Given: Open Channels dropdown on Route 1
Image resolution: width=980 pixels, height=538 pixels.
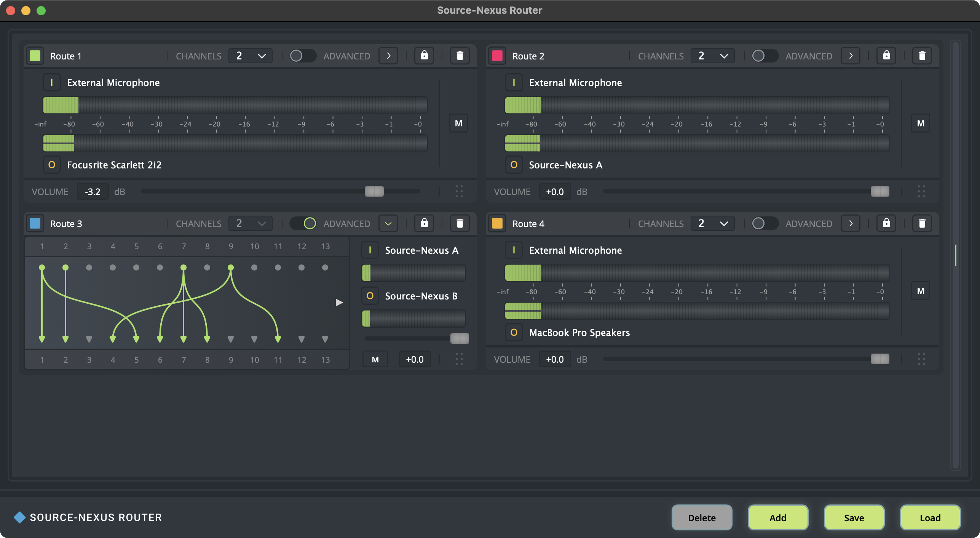Looking at the screenshot, I should (250, 56).
